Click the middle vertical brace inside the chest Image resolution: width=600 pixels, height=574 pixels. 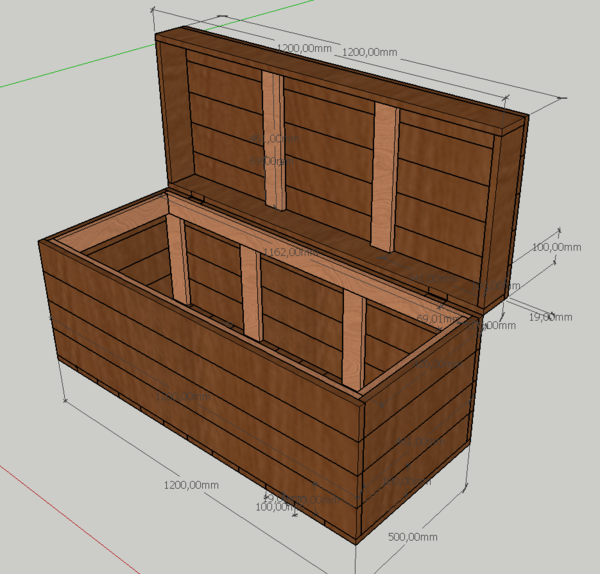pyautogui.click(x=250, y=295)
